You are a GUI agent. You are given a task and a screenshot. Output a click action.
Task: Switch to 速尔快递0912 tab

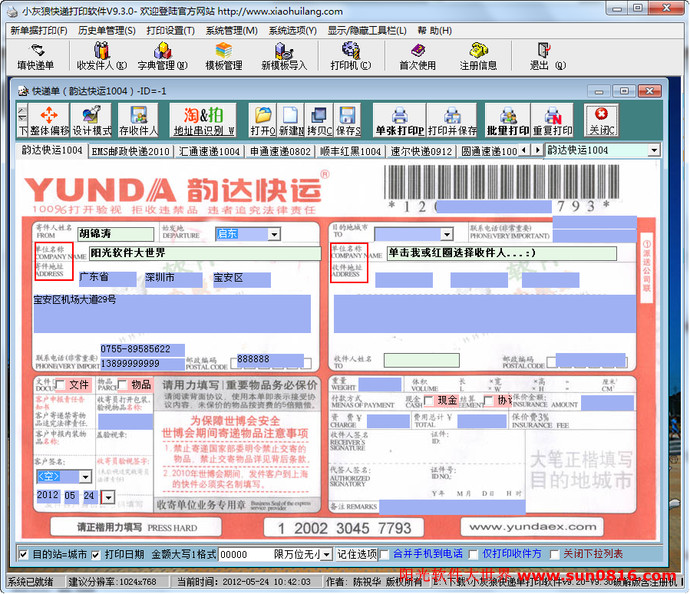click(x=422, y=151)
